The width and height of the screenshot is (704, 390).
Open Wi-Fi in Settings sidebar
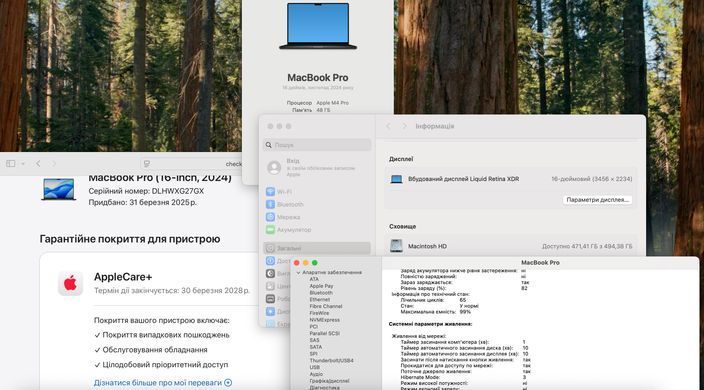317,192
